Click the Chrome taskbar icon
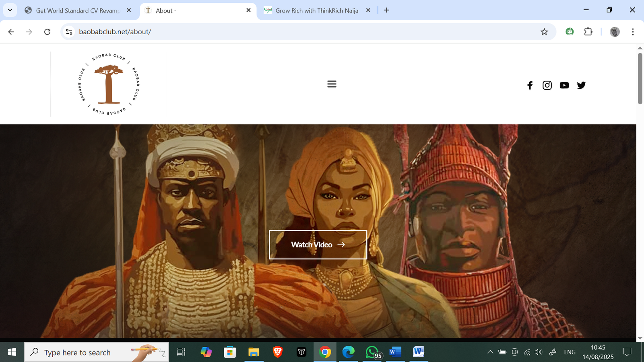 coord(325,352)
